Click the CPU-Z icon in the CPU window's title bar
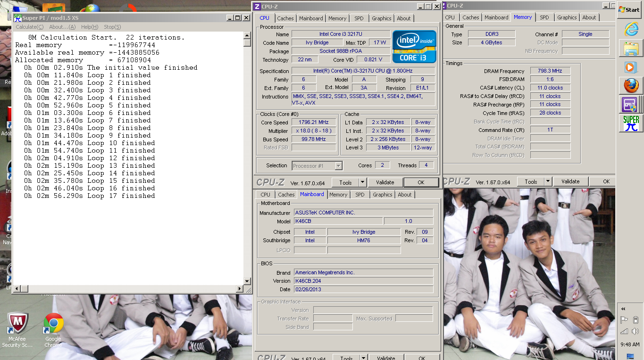Image resolution: width=644 pixels, height=360 pixels. 257,6
